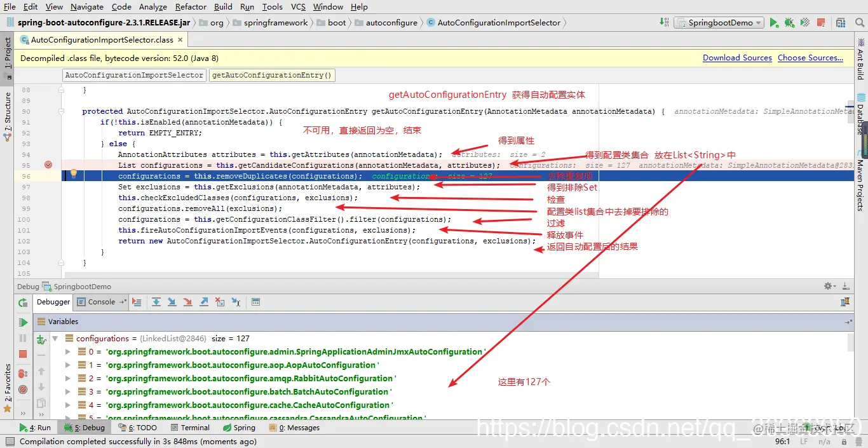Close the AutoConfigurationImportSelector.class tab
868x448 pixels.
click(180, 39)
